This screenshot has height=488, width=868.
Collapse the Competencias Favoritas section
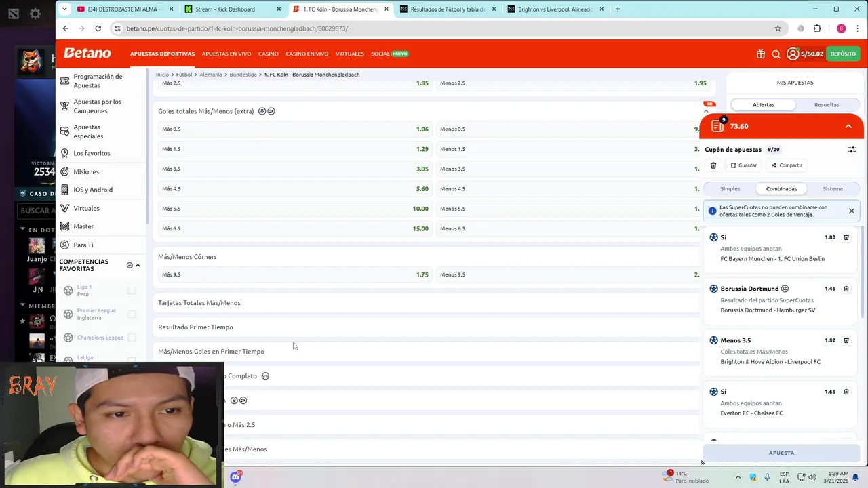(138, 265)
